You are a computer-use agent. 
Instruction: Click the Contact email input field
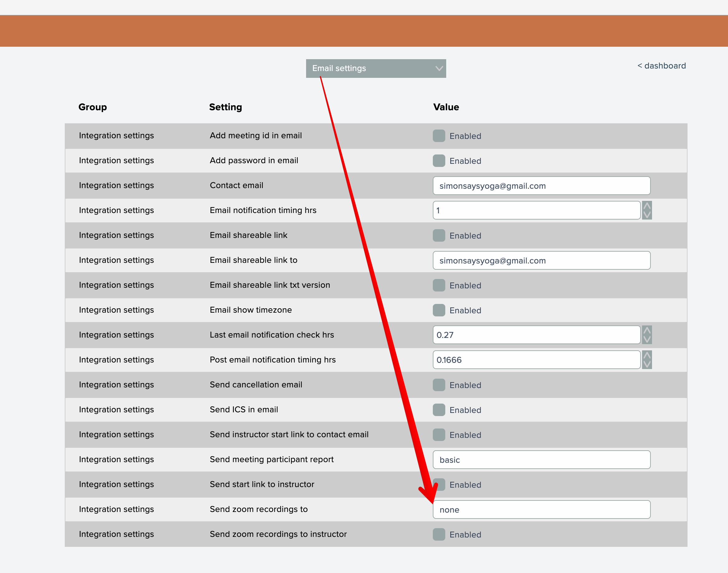[541, 186]
